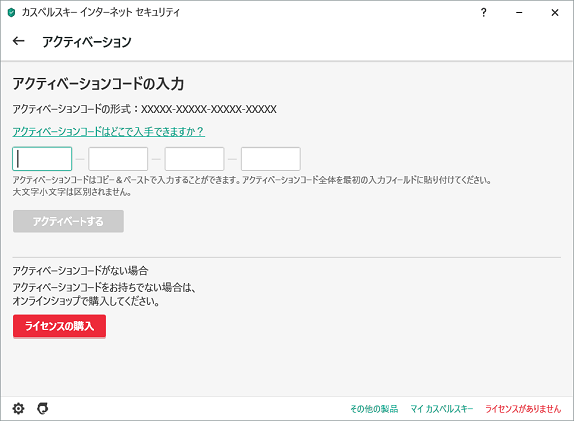
Task: Open link アクティベーションコードはどこで入手できますか？
Action: pos(109,131)
